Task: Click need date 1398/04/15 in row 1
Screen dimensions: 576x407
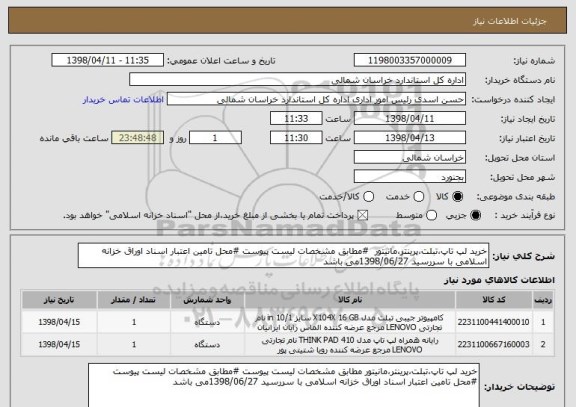Action: (59, 322)
